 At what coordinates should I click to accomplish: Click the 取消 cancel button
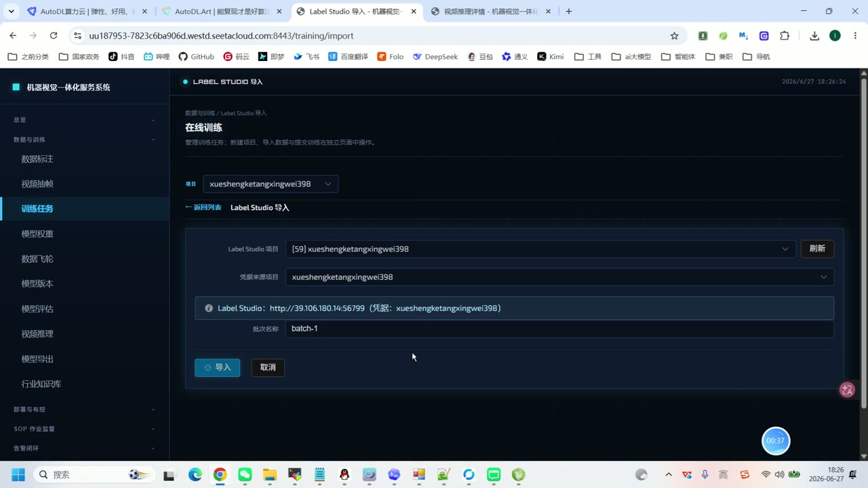pyautogui.click(x=268, y=367)
